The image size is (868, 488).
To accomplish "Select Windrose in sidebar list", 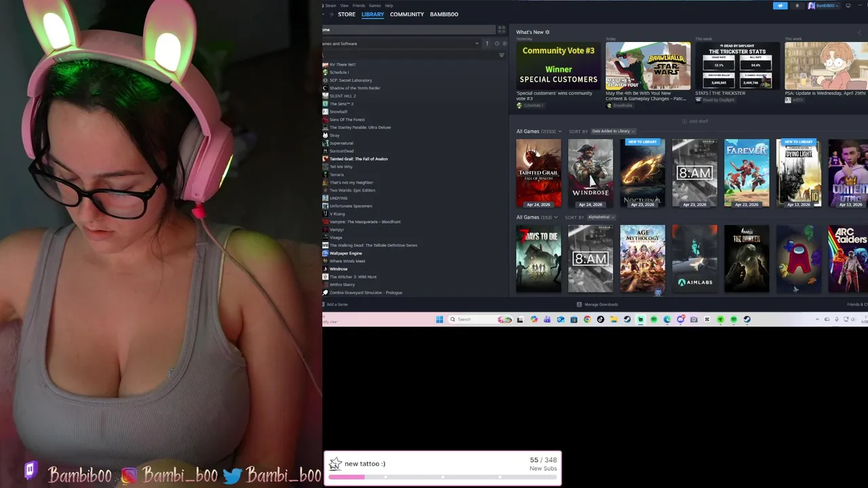I will pyautogui.click(x=338, y=269).
